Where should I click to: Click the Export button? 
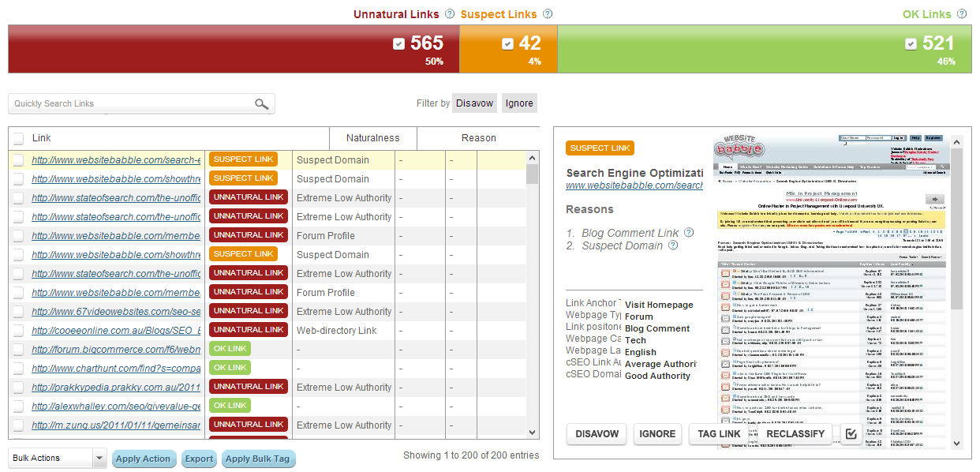tap(199, 459)
